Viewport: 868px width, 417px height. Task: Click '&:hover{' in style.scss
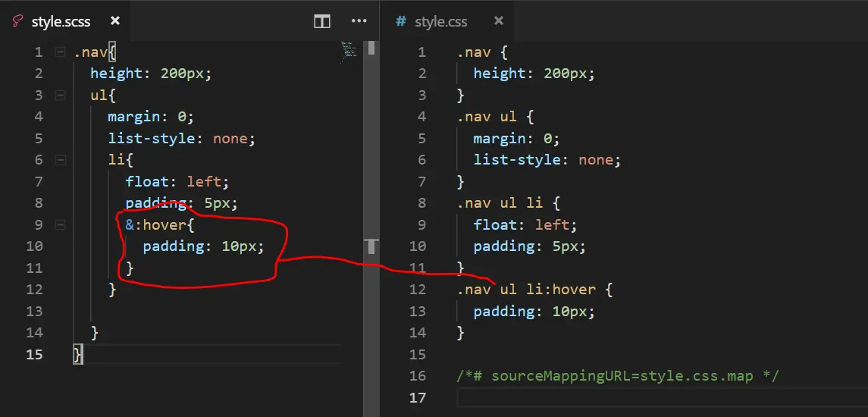160,225
